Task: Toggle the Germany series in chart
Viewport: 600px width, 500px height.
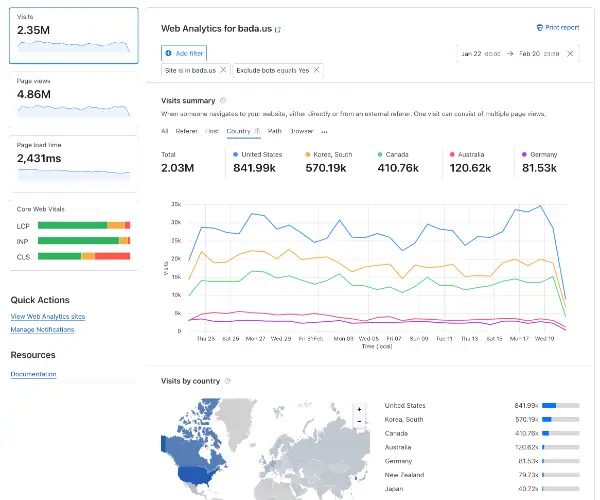Action: (x=546, y=155)
